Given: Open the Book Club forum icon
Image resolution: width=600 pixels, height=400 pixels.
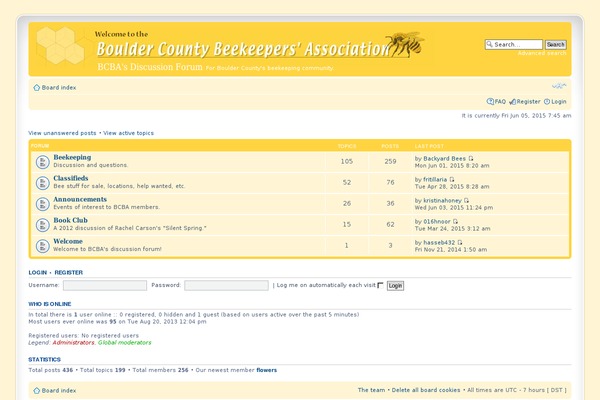Looking at the screenshot, I should 42,225.
